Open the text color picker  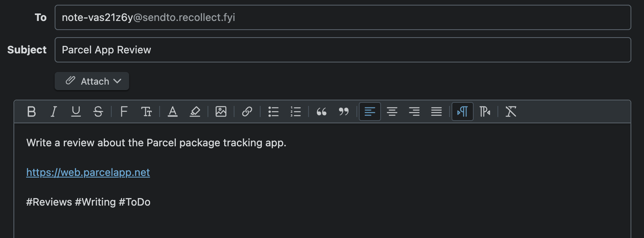point(173,112)
